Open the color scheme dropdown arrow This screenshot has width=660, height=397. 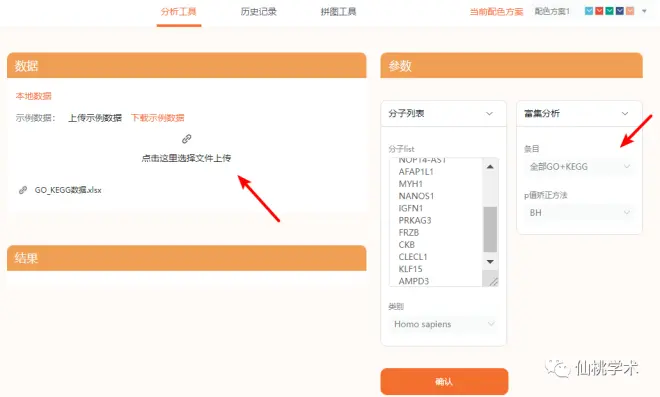coord(644,11)
